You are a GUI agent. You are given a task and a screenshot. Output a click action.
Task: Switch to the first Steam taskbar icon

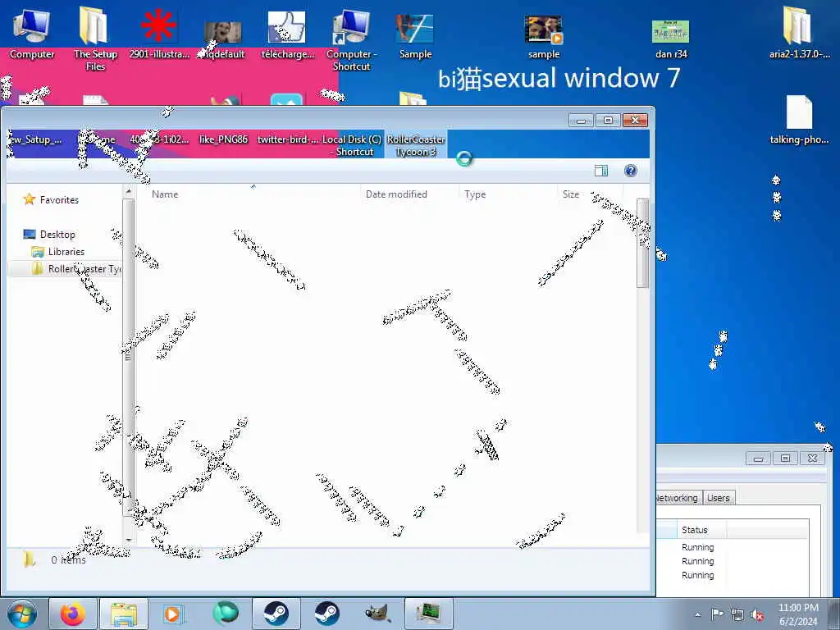coord(276,614)
